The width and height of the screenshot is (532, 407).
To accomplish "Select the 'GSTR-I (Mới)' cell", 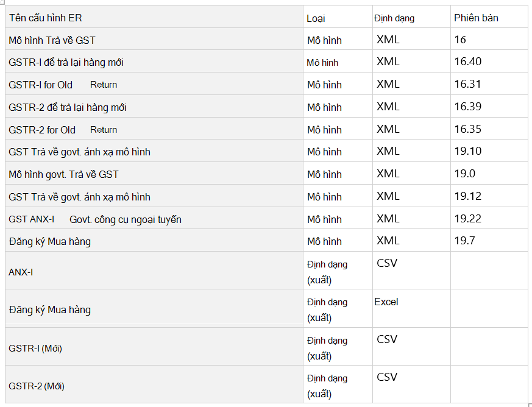I will (x=154, y=347).
